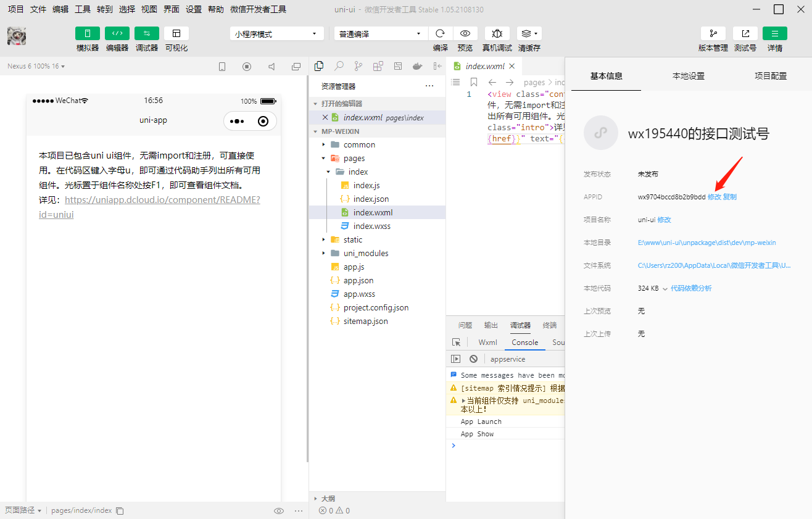Screen dimensions: 812x519
Task: Collapse the MP-WEIXIN project section
Action: coord(377,131)
